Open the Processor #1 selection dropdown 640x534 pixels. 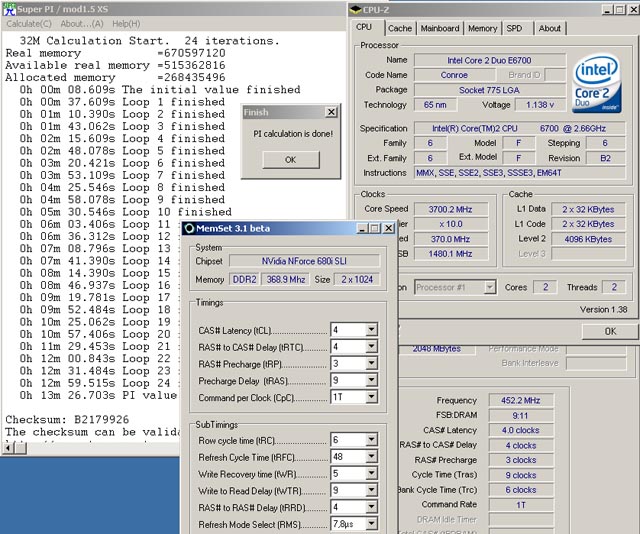point(490,287)
